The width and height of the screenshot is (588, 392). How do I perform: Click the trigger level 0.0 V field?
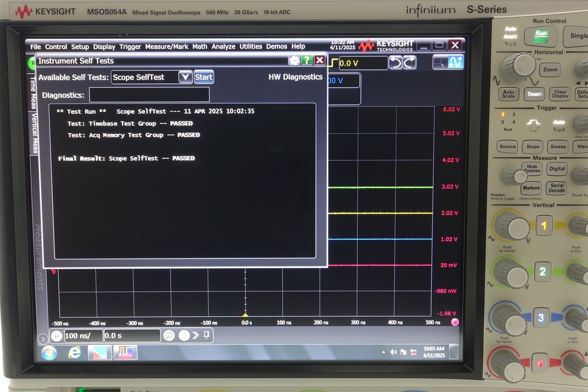[x=363, y=63]
